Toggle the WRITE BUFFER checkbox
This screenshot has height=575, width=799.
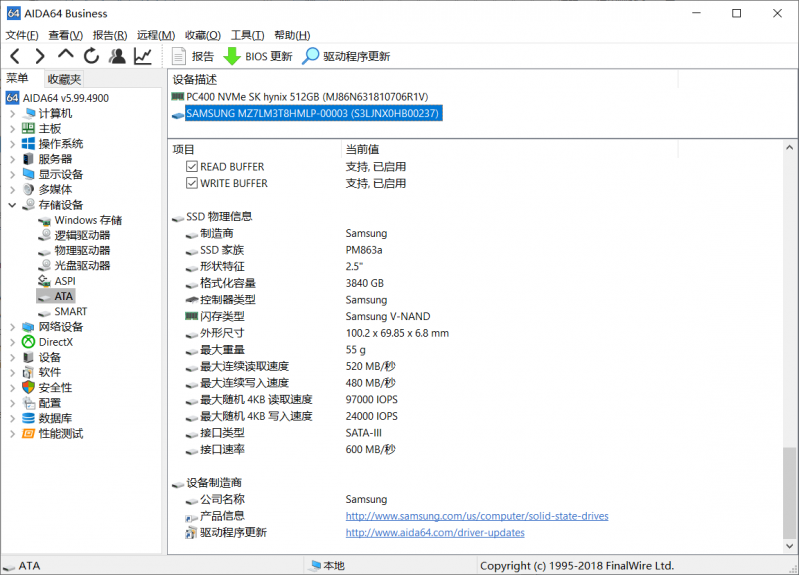(192, 183)
